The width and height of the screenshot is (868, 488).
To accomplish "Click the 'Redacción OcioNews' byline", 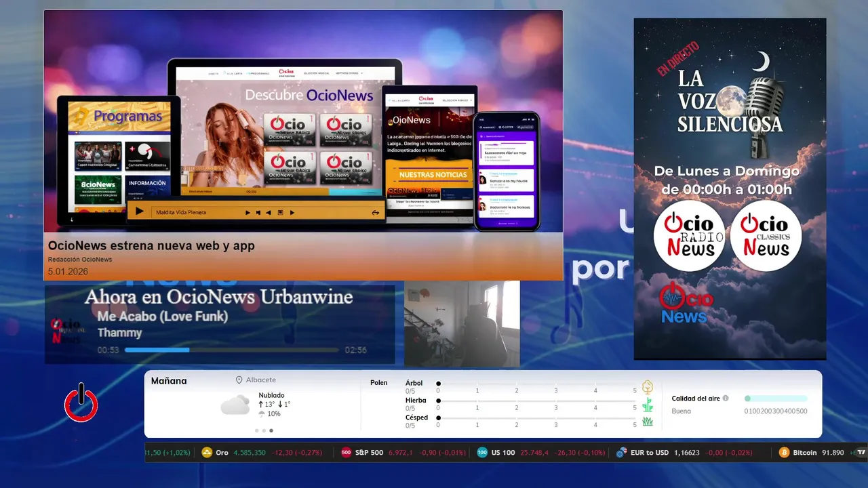I will point(80,260).
